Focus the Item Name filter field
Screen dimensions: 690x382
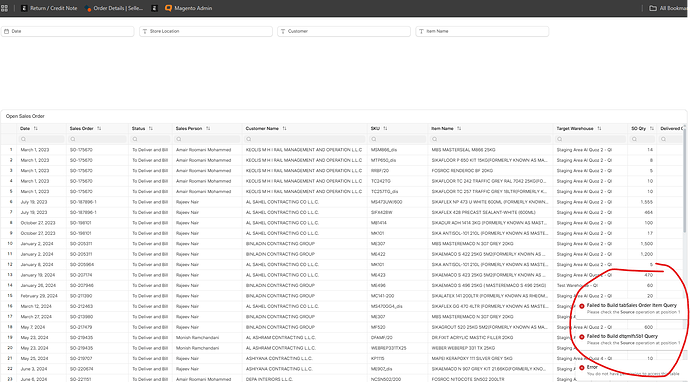click(482, 31)
